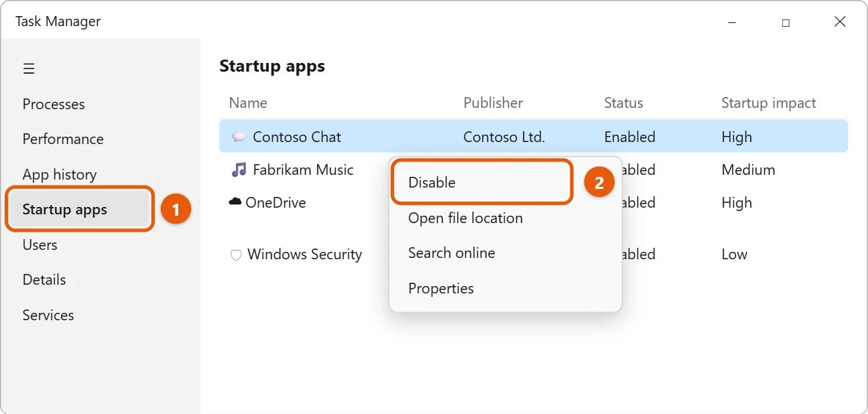
Task: Switch to App history
Action: point(60,174)
